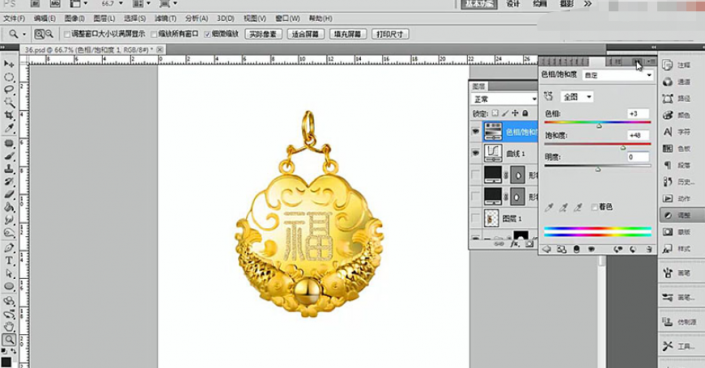Image resolution: width=705 pixels, height=368 pixels.
Task: Select the Quick Selection tool
Action: point(9,103)
